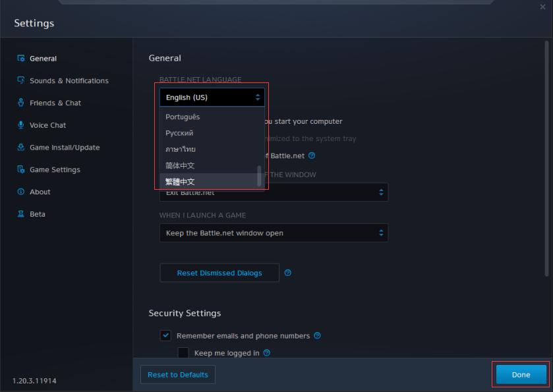Viewport: 553px width, 392px height.
Task: Click the About info icon
Action: click(x=21, y=192)
